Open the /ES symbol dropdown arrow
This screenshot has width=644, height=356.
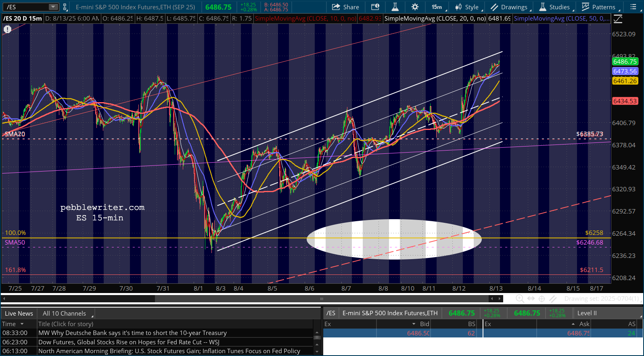(53, 7)
